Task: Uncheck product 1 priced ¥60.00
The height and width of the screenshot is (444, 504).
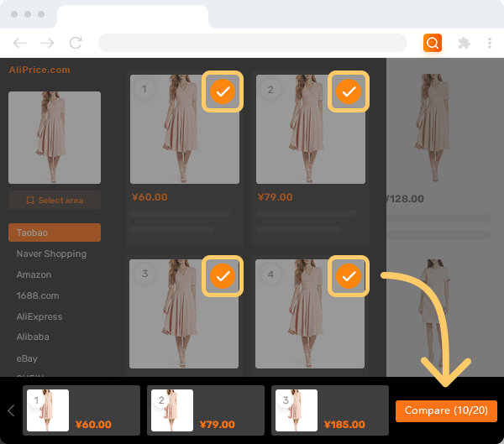Action: coord(223,91)
